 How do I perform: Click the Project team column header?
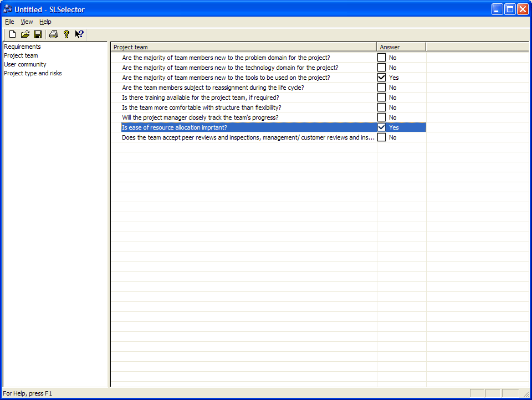(x=244, y=47)
